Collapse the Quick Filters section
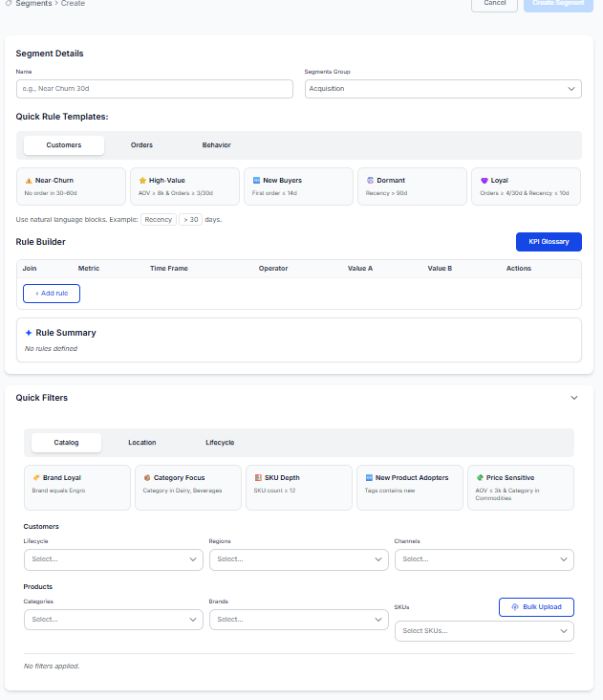The image size is (603, 700). (573, 398)
